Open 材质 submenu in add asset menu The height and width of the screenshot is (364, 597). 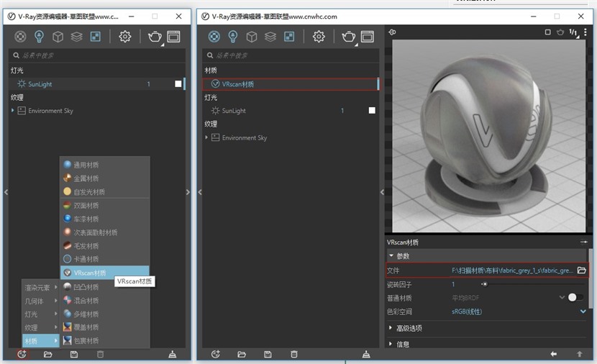(x=41, y=341)
